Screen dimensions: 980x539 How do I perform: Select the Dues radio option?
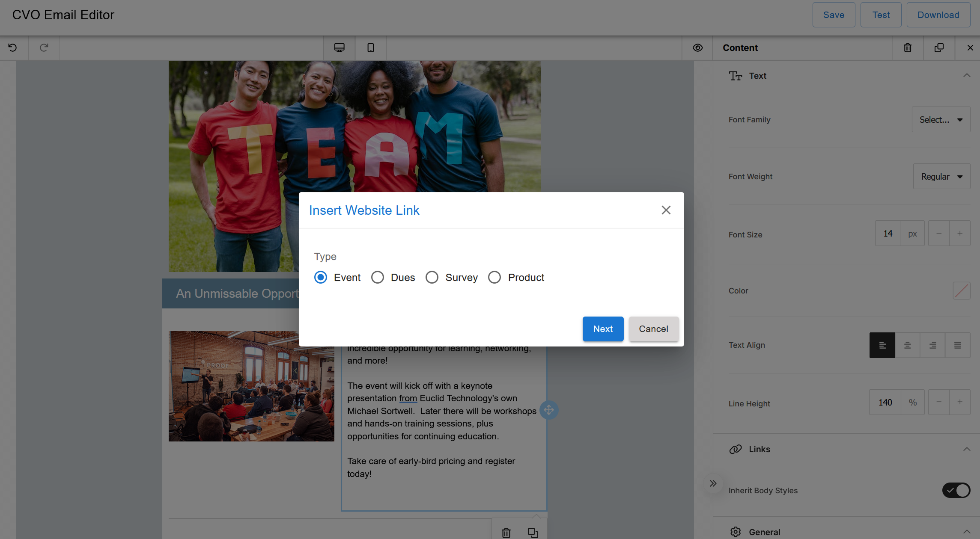click(x=378, y=277)
